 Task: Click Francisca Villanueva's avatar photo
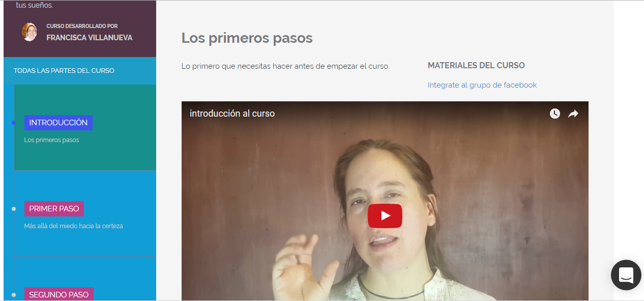(29, 32)
